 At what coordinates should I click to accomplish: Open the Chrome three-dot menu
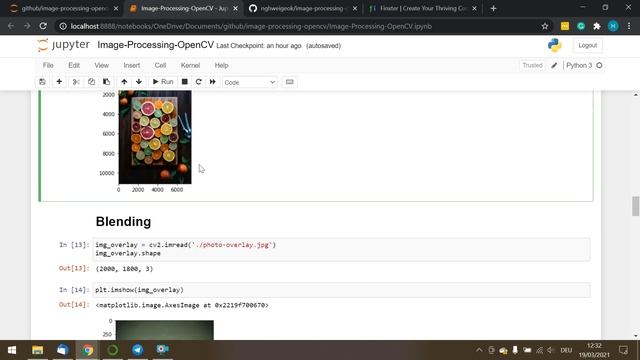tap(629, 26)
